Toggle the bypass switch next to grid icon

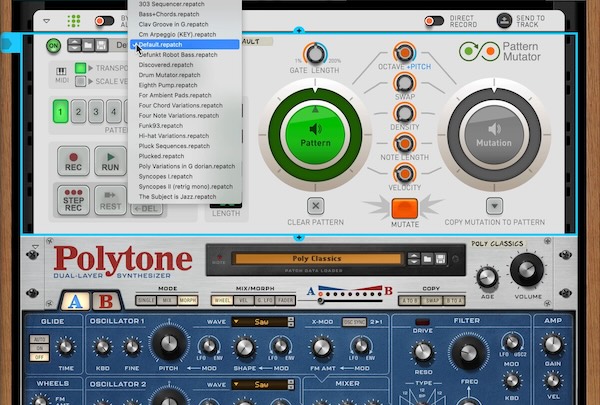coord(104,21)
